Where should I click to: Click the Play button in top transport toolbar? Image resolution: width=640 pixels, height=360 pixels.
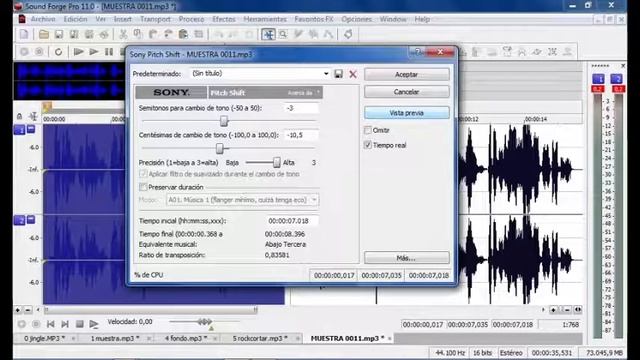tap(94, 52)
